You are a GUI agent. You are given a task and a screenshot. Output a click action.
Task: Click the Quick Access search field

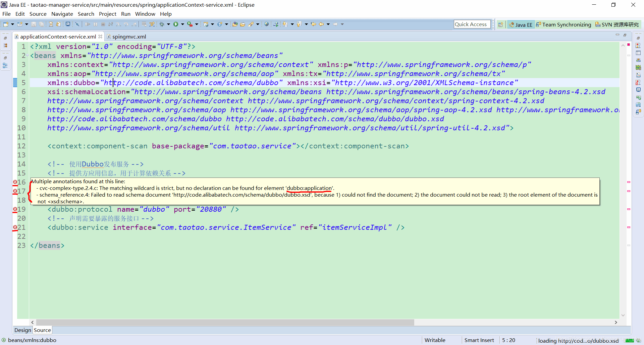pos(472,24)
